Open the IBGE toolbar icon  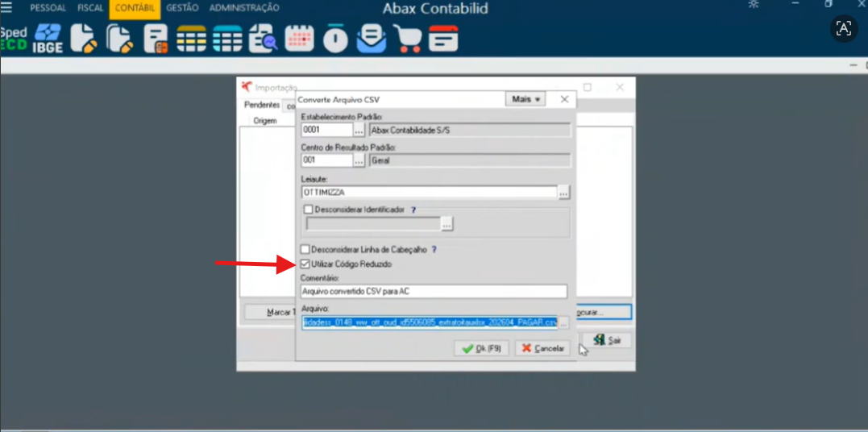(x=48, y=39)
